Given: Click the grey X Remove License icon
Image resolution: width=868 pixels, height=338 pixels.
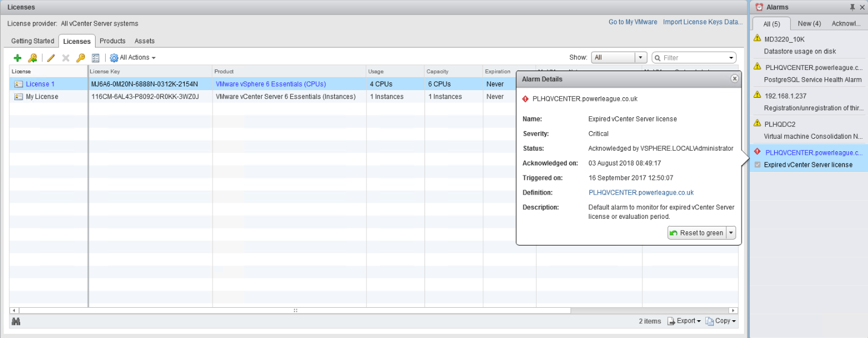Looking at the screenshot, I should pyautogui.click(x=66, y=58).
